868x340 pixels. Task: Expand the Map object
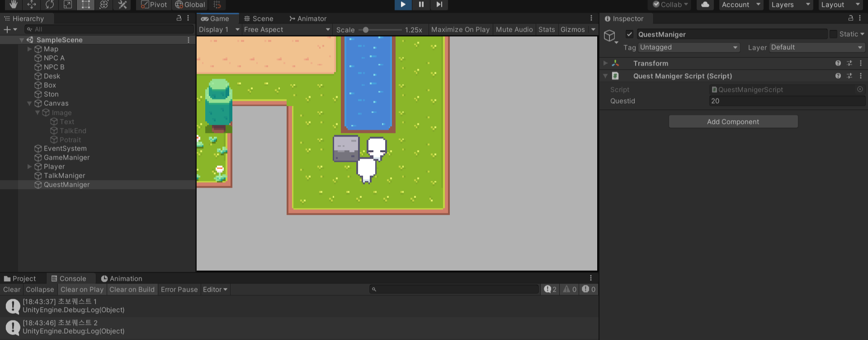pos(30,49)
